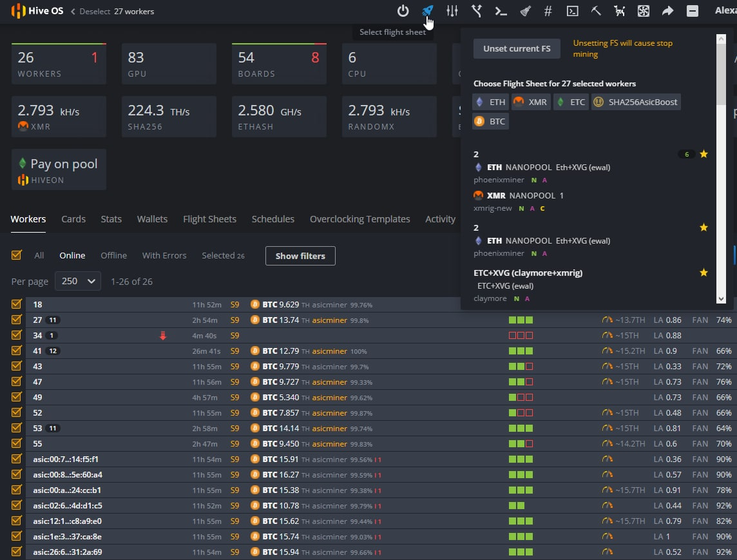The height and width of the screenshot is (560, 737).
Task: Click the empty board squares on worker 34
Action: tap(521, 336)
